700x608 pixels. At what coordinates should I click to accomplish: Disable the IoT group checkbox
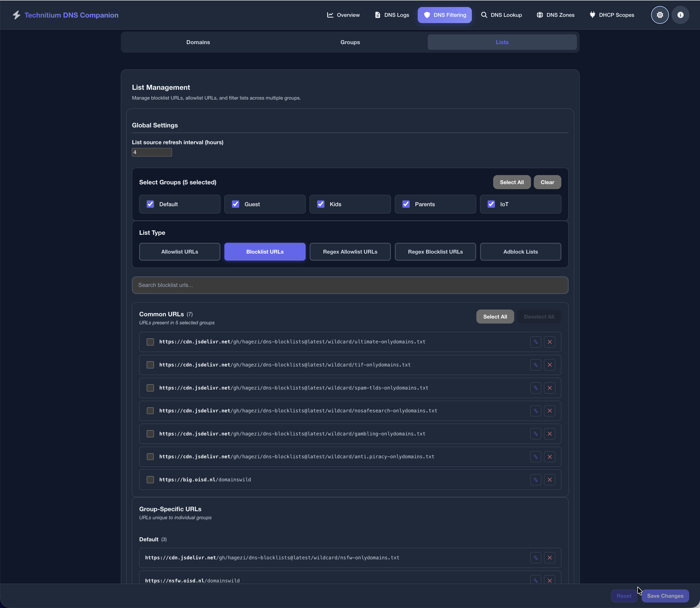pyautogui.click(x=491, y=204)
